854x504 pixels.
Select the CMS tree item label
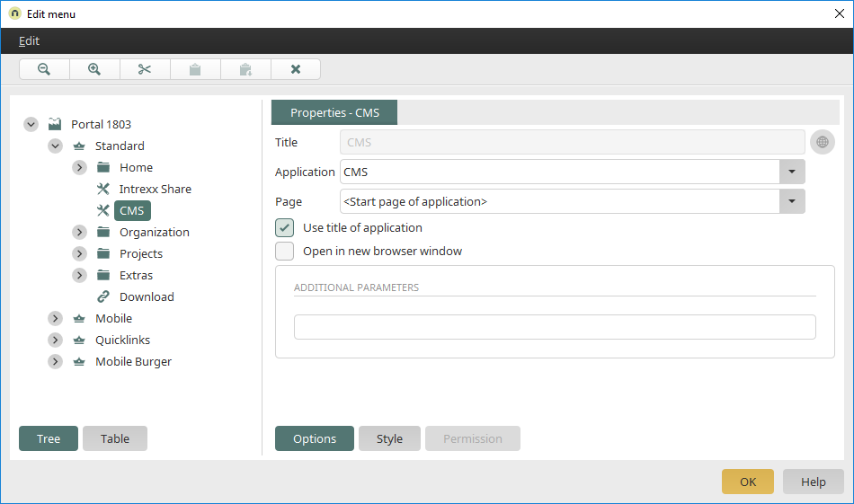point(132,210)
